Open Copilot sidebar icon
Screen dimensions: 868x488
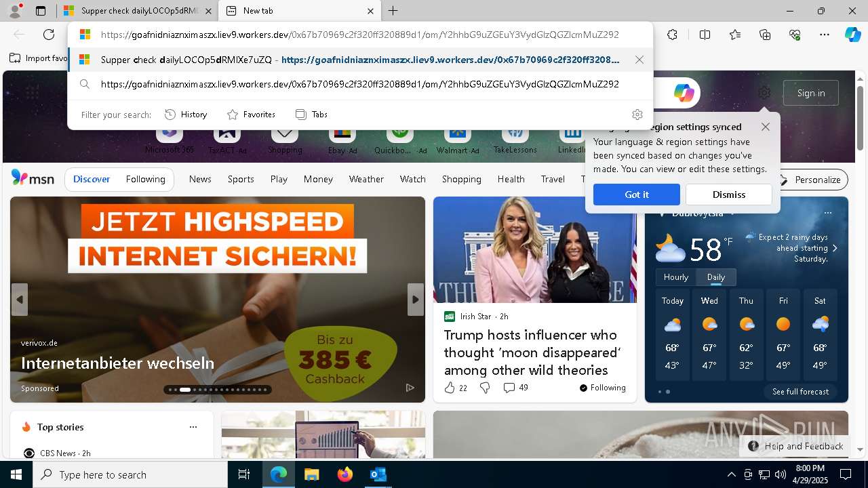tap(852, 35)
